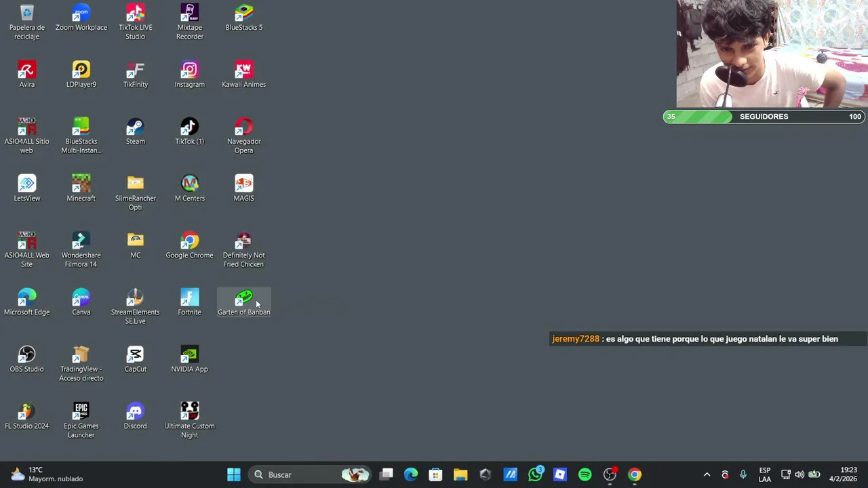Viewport: 868px width, 488px height.
Task: Open the weather widget showing 13°C
Action: [46, 474]
